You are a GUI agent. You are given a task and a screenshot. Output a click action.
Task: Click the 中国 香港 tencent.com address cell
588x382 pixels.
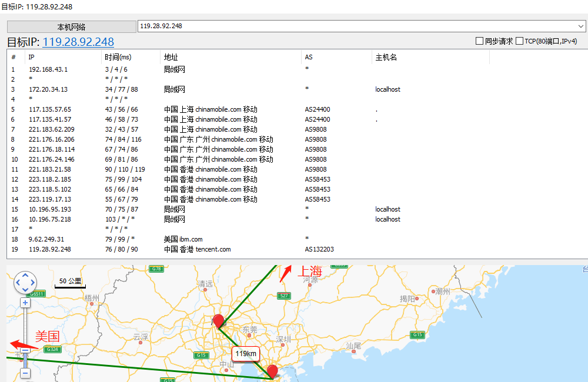point(197,249)
